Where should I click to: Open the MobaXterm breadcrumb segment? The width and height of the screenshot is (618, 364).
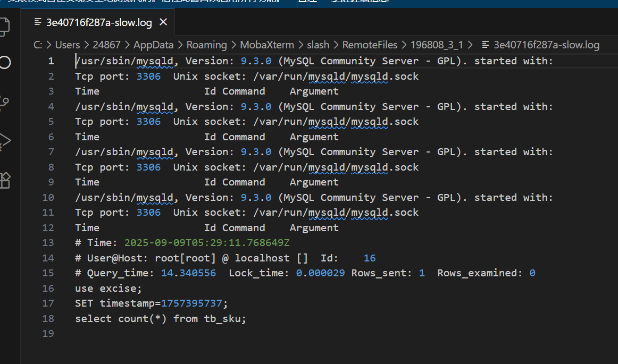[267, 45]
